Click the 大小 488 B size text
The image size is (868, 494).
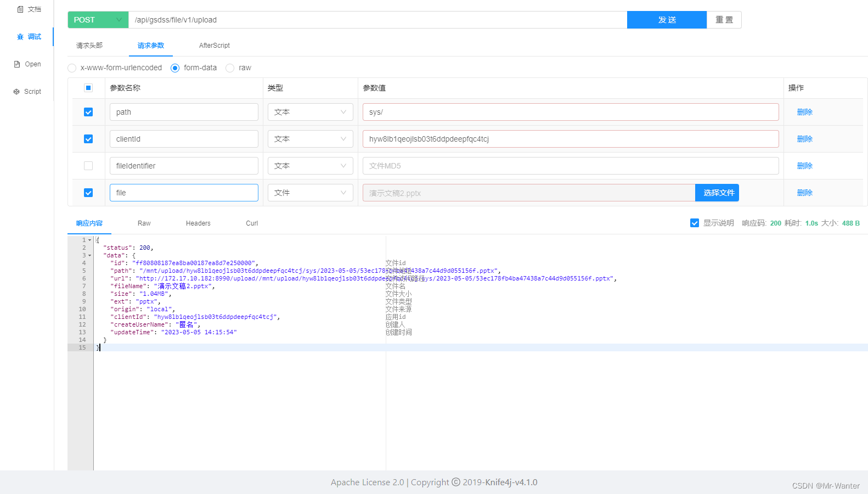coord(841,223)
